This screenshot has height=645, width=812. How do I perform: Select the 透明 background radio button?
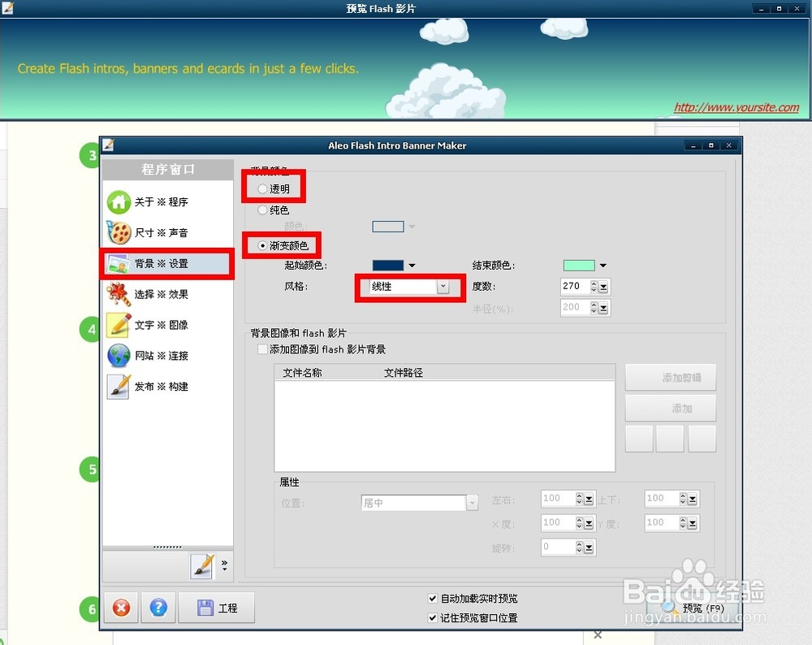[262, 189]
